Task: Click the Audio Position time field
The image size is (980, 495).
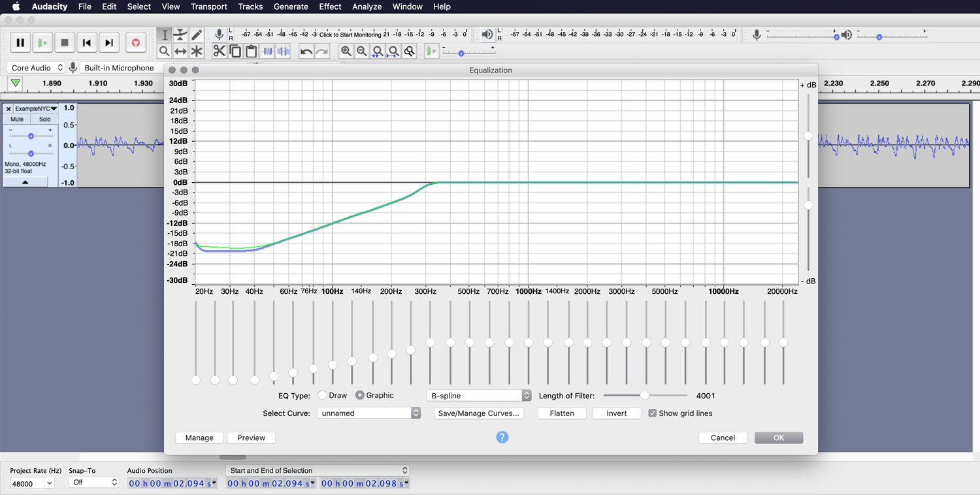Action: tap(172, 483)
